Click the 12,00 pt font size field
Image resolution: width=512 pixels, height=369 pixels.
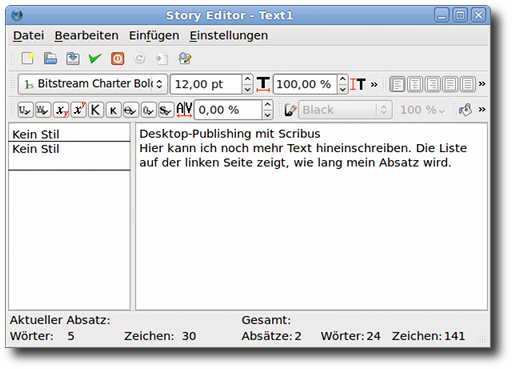(207, 84)
